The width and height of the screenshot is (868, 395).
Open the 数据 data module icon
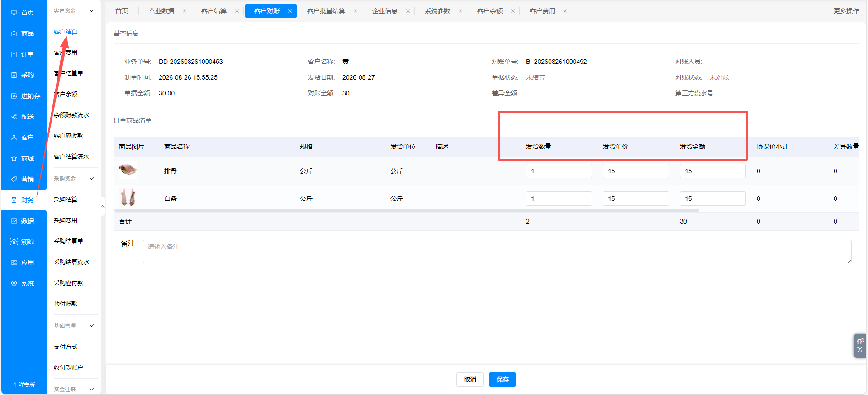tap(14, 221)
